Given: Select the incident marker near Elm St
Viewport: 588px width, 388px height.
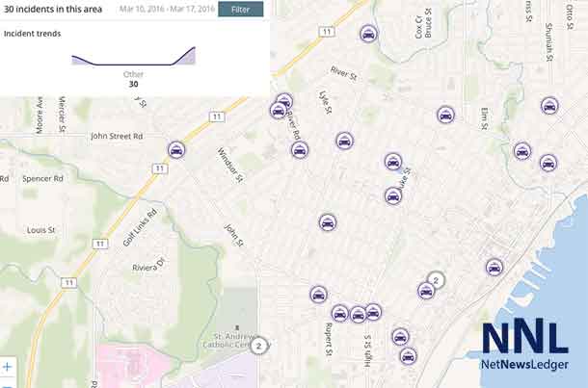Looking at the screenshot, I should (445, 115).
